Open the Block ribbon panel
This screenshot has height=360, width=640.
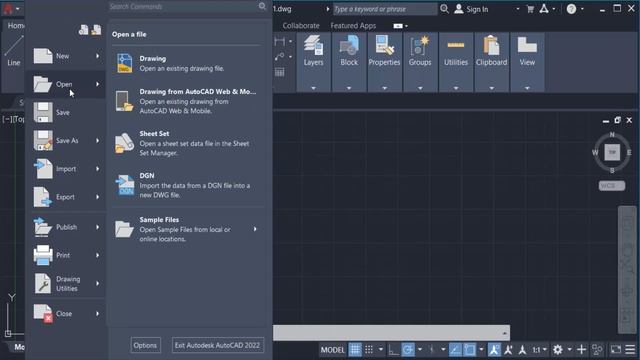click(x=349, y=51)
